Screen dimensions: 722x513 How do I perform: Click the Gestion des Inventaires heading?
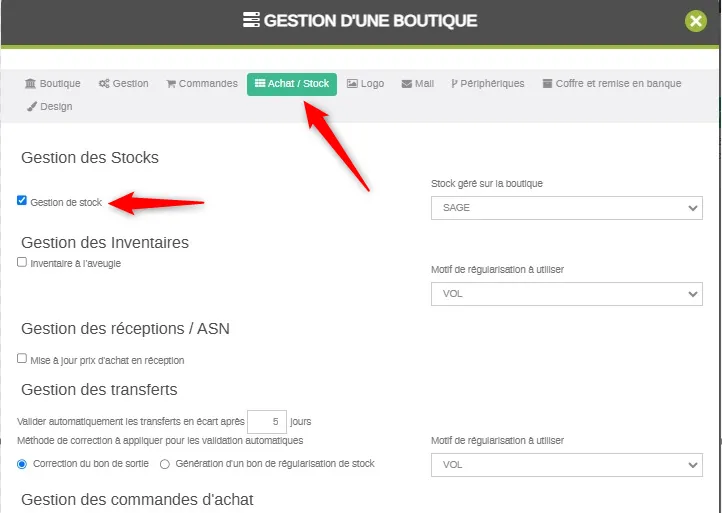105,243
